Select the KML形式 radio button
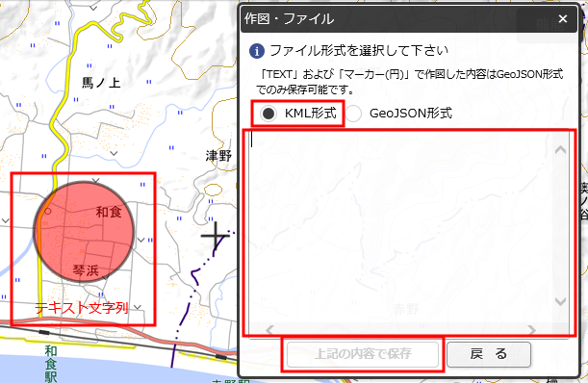The image size is (588, 383). click(x=268, y=114)
